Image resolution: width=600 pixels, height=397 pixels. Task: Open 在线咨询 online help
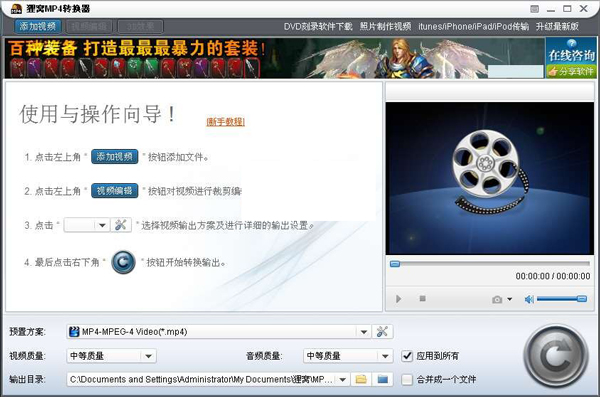tap(571, 51)
